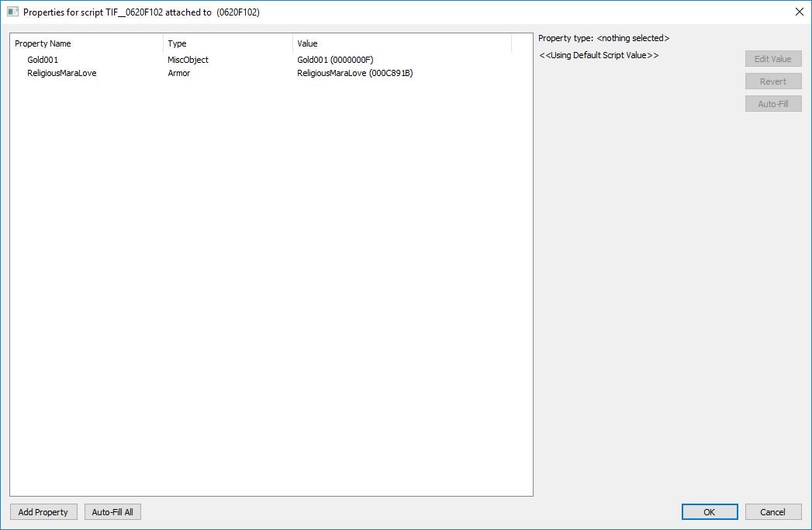This screenshot has width=812, height=530.
Task: Click the Auto-Fill button on the right
Action: point(772,104)
